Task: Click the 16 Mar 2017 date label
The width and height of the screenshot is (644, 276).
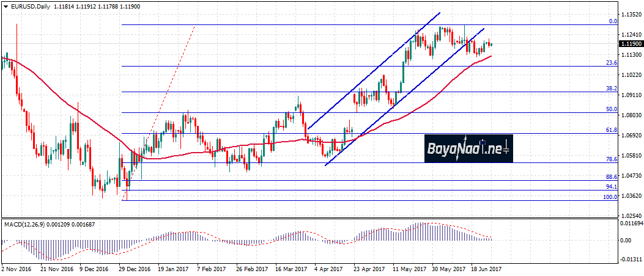Action: click(x=290, y=269)
